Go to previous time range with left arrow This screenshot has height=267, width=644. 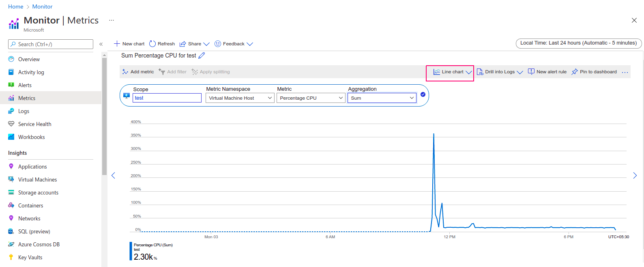[114, 175]
